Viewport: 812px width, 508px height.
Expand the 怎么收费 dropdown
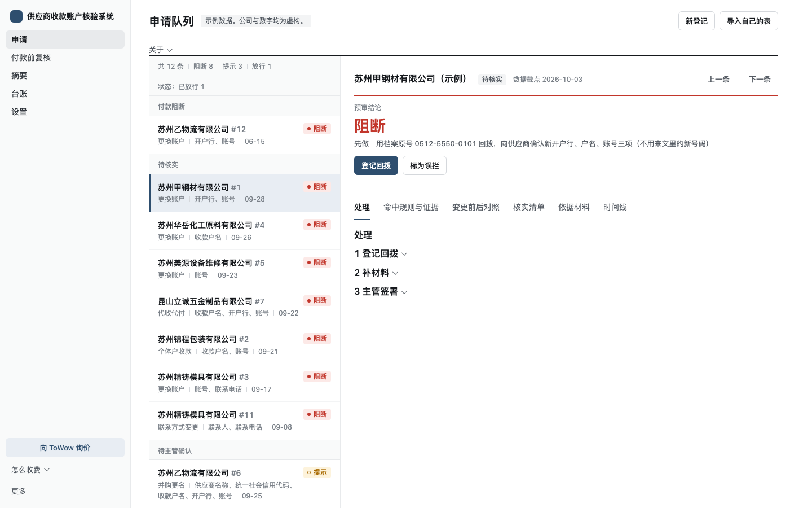[x=30, y=470]
